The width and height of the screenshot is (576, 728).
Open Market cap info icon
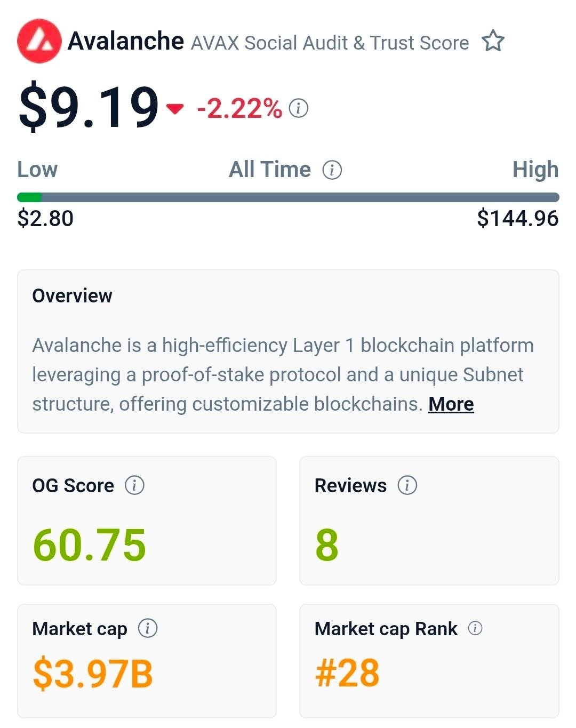(148, 628)
